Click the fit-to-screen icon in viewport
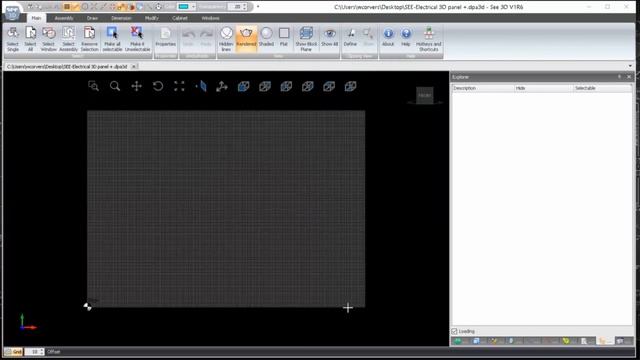The image size is (640, 360). pos(179,86)
